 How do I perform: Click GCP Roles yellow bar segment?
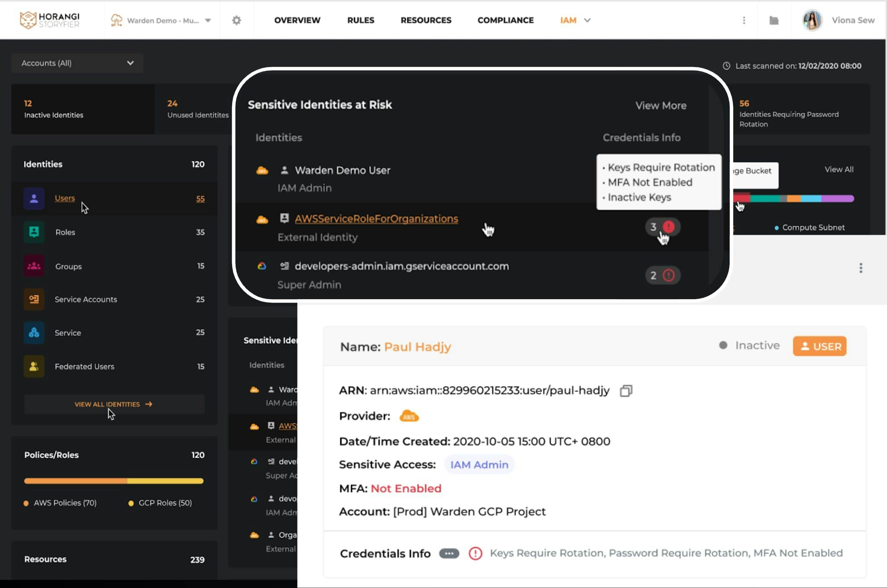pyautogui.click(x=165, y=481)
